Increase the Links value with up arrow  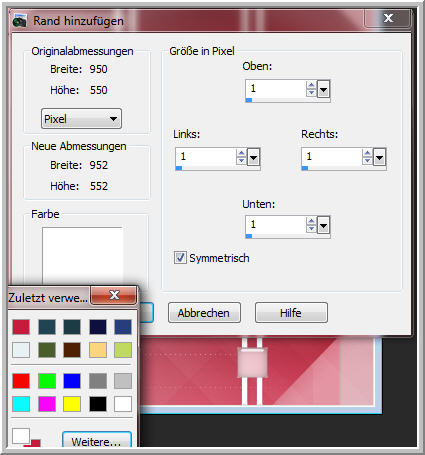[x=241, y=153]
